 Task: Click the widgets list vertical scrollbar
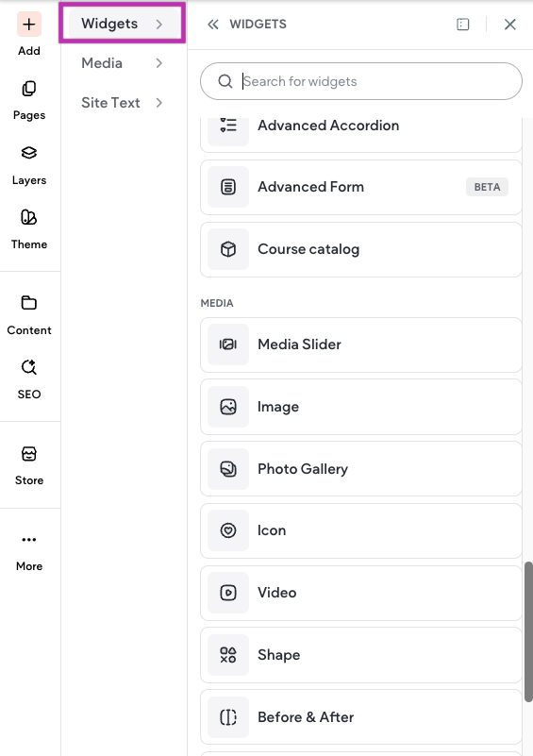528,631
